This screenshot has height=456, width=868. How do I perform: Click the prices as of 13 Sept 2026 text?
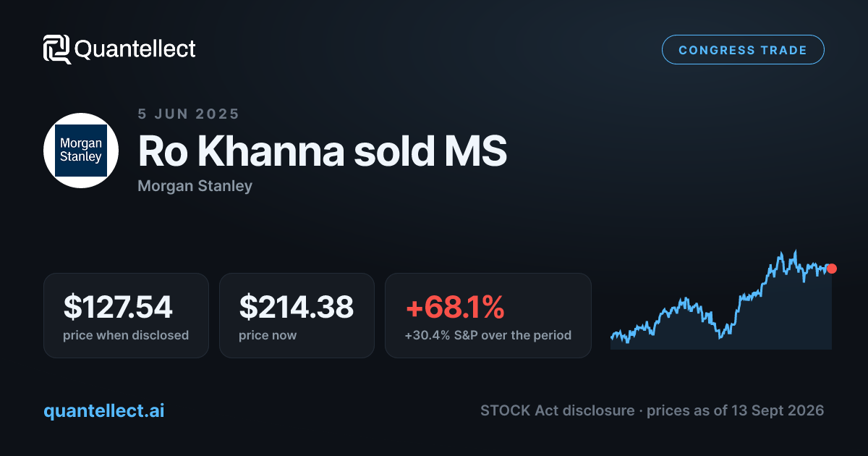coord(736,410)
